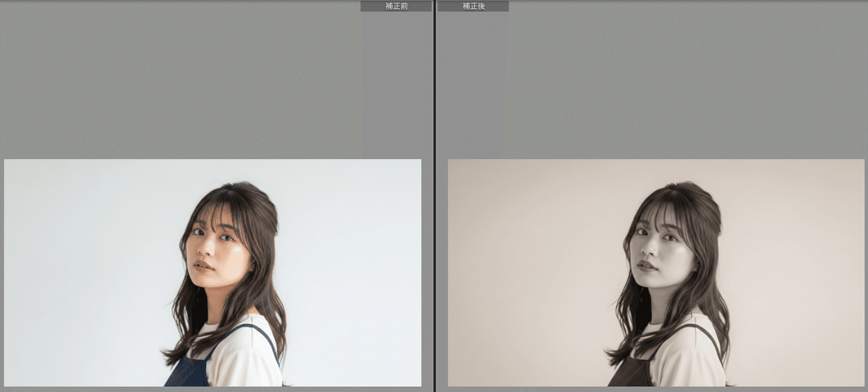Screen dimensions: 868x392
Task: Click the woman's hair top in before photo
Action: click(x=242, y=195)
